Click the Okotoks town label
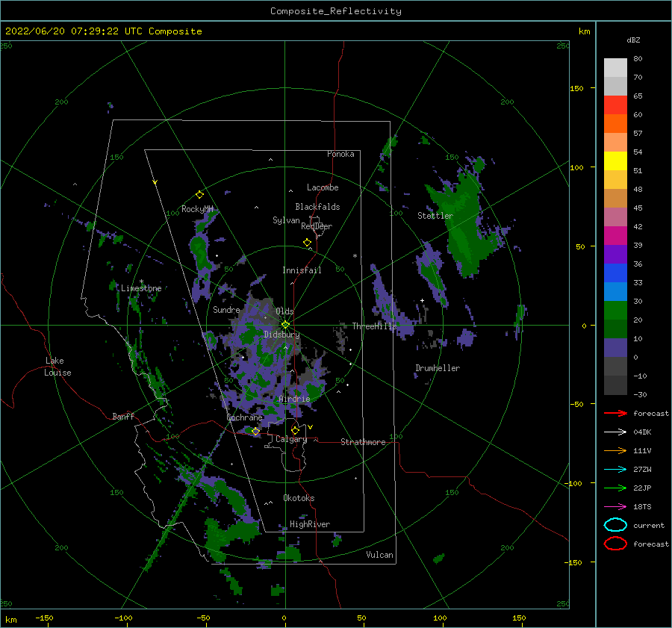The height and width of the screenshot is (628, 672). [x=299, y=498]
